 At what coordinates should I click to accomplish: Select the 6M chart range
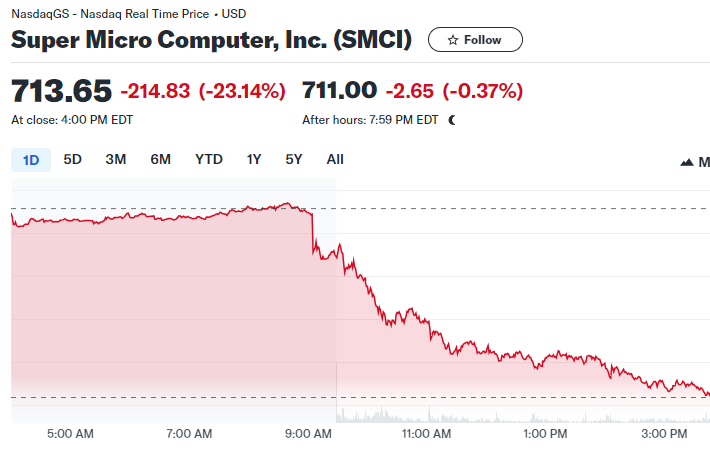point(160,159)
